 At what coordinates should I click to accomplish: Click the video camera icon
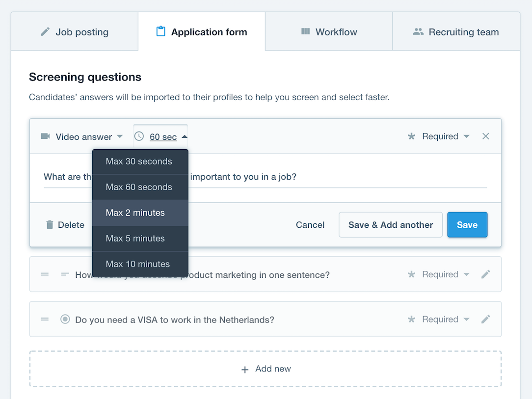click(45, 136)
